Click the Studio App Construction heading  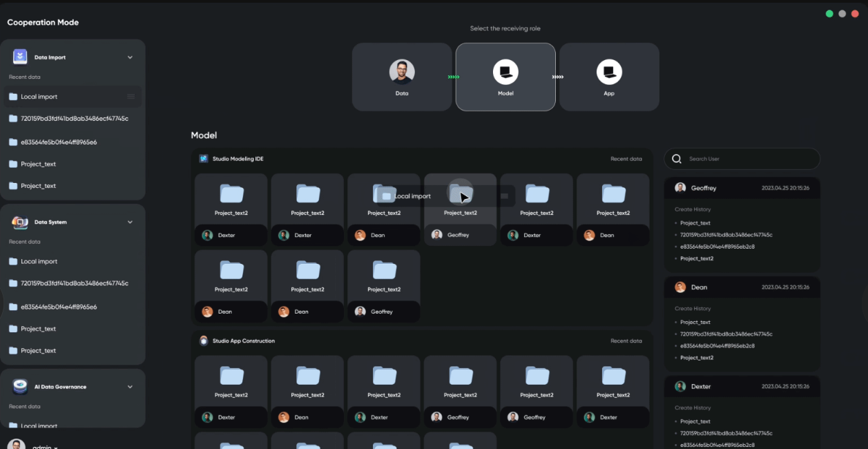point(243,341)
